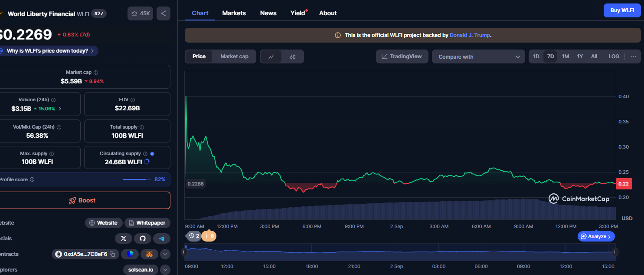Click the $5.59B market cap value
The height and width of the screenshot is (275, 644).
pyautogui.click(x=71, y=81)
